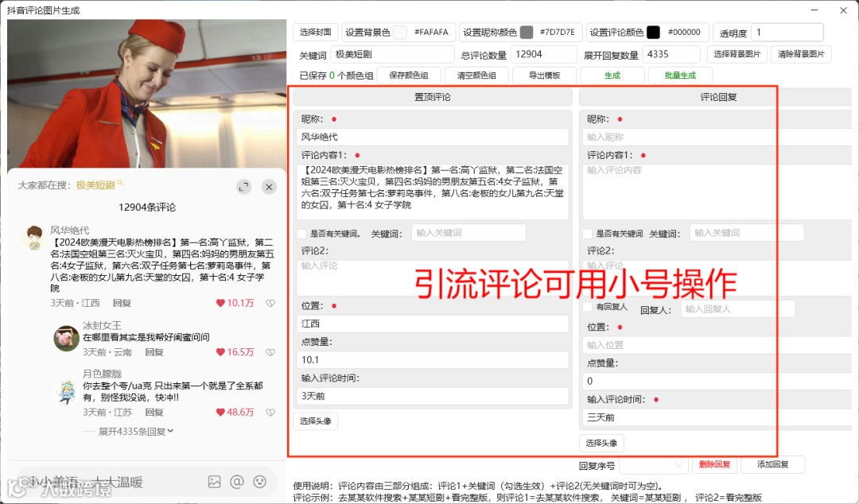Screen dimensions: 859x504
Task: Click the 保存颜色组 button
Action: click(409, 75)
